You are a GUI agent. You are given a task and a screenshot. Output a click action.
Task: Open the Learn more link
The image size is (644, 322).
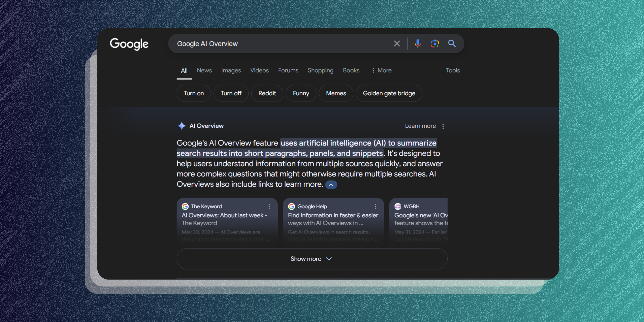point(420,126)
